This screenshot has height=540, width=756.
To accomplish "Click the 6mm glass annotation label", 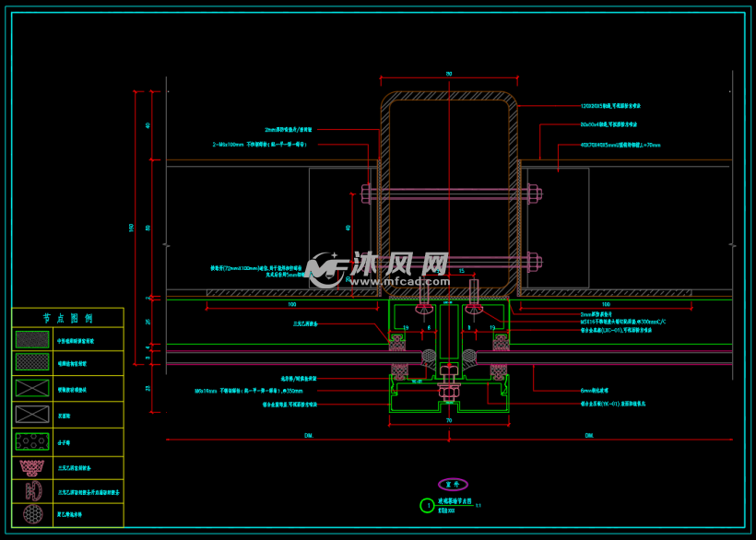I will coord(595,391).
